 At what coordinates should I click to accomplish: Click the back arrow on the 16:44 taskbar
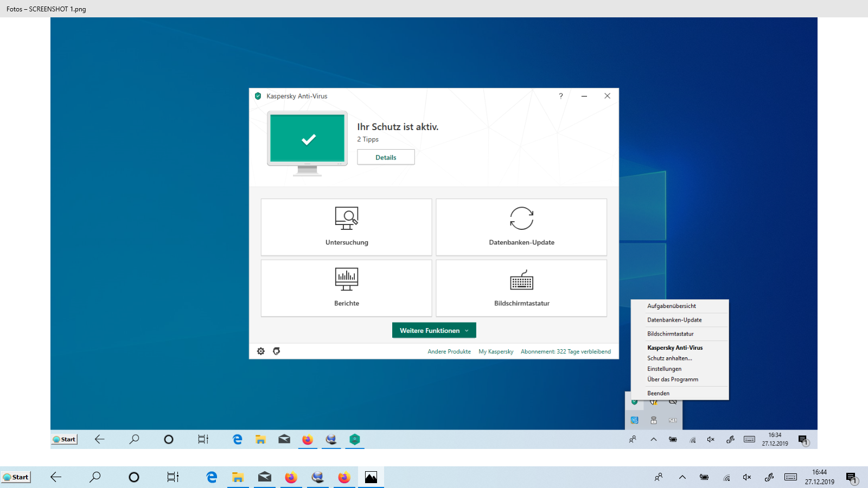pyautogui.click(x=55, y=477)
